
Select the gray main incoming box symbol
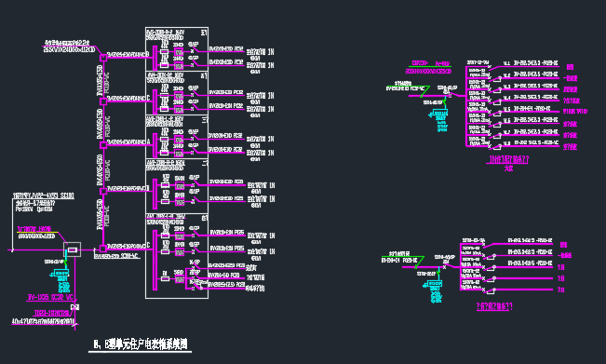(73, 249)
